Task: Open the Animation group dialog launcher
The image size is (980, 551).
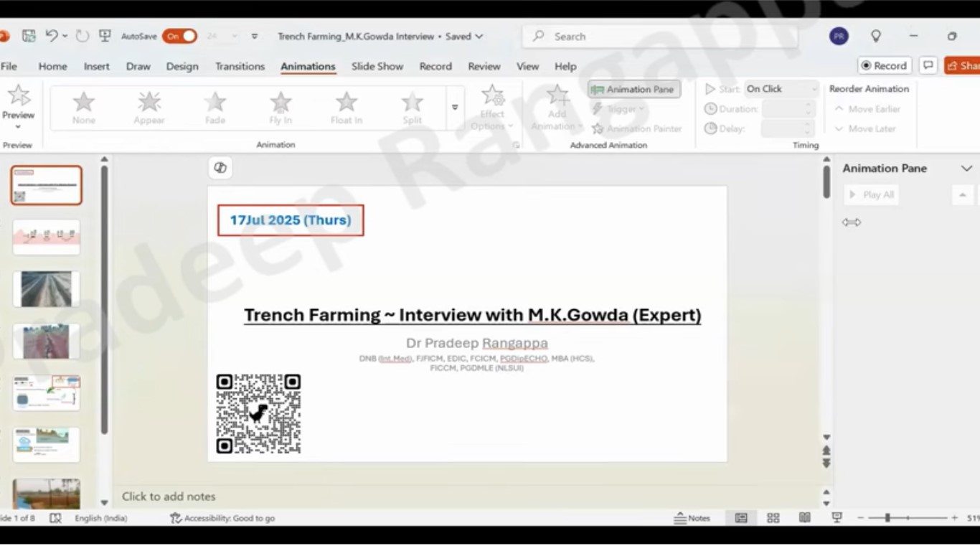Action: click(x=515, y=145)
